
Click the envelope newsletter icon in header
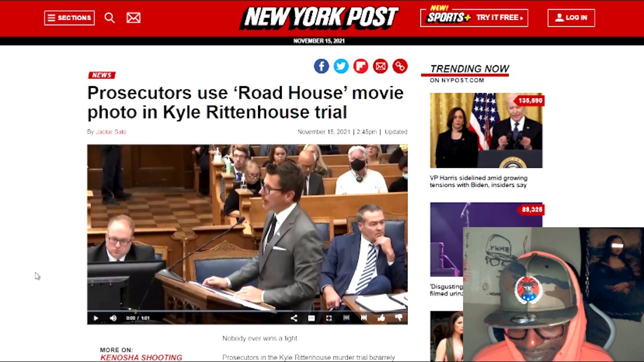click(133, 18)
